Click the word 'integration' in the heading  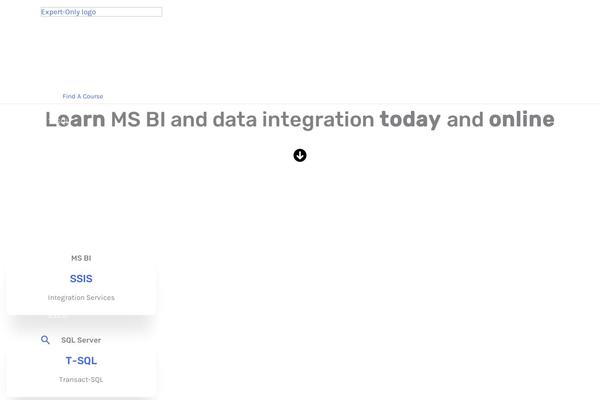point(318,120)
